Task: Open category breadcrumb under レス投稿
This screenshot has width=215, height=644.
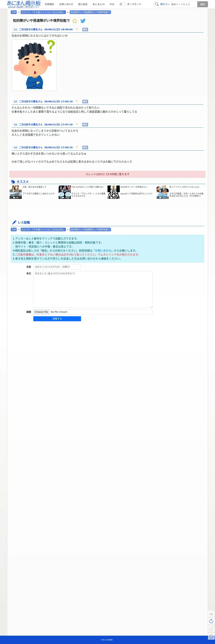Action: click(43, 229)
